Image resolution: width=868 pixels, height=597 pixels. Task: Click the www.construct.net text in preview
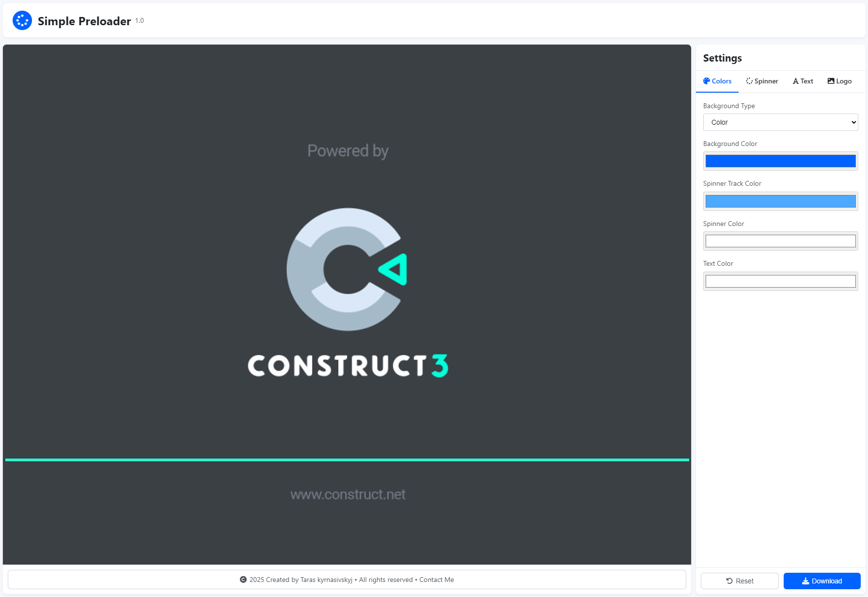(348, 494)
